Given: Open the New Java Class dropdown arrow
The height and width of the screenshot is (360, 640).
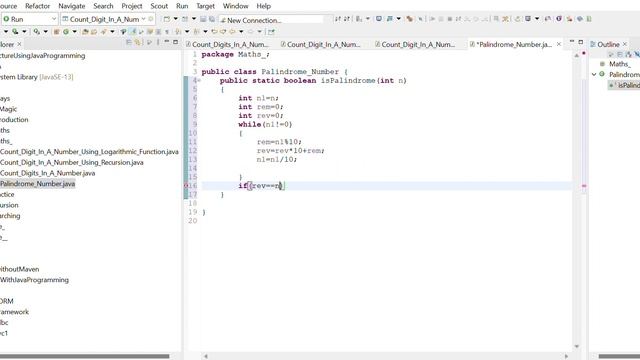Looking at the screenshot, I should point(74,31).
